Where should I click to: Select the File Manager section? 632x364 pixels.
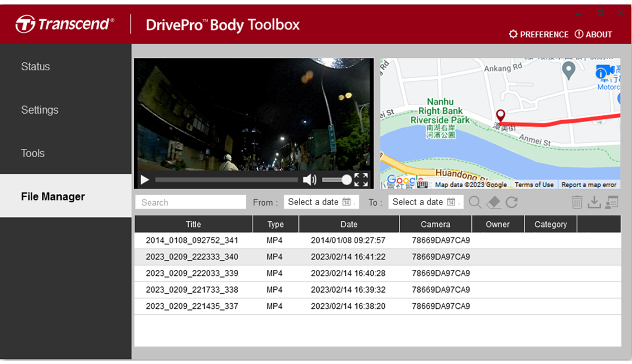click(x=66, y=196)
